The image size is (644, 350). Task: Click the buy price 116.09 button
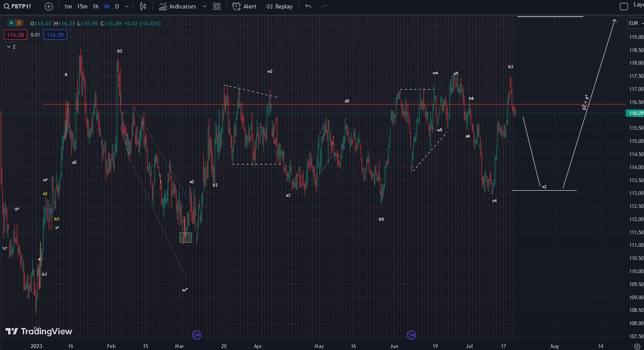[x=55, y=35]
